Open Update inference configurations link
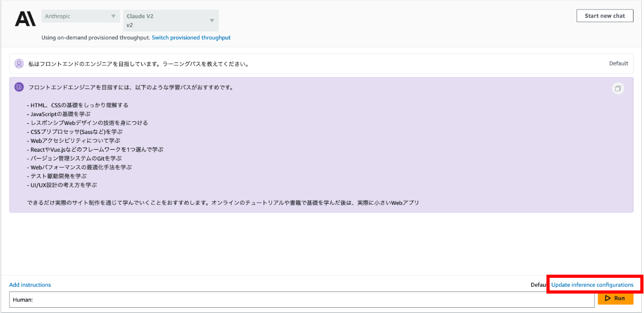Image resolution: width=644 pixels, height=313 pixels. click(x=592, y=285)
